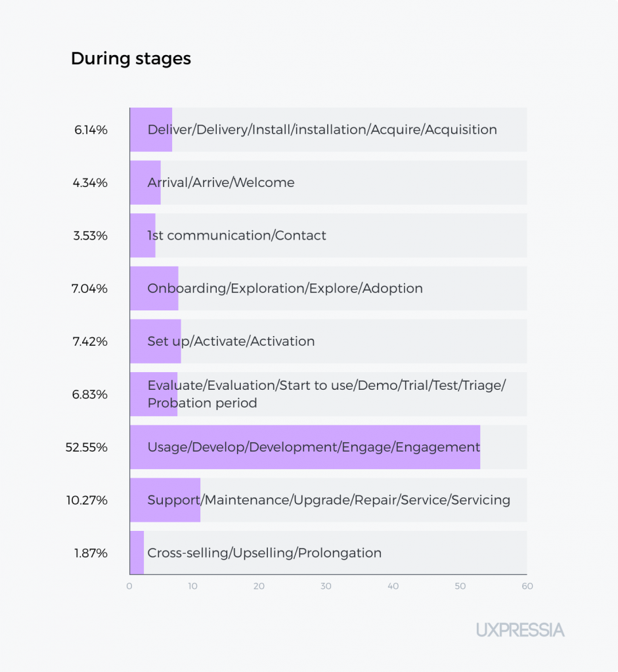
Task: Click the 7.42% percentage label
Action: [x=90, y=341]
